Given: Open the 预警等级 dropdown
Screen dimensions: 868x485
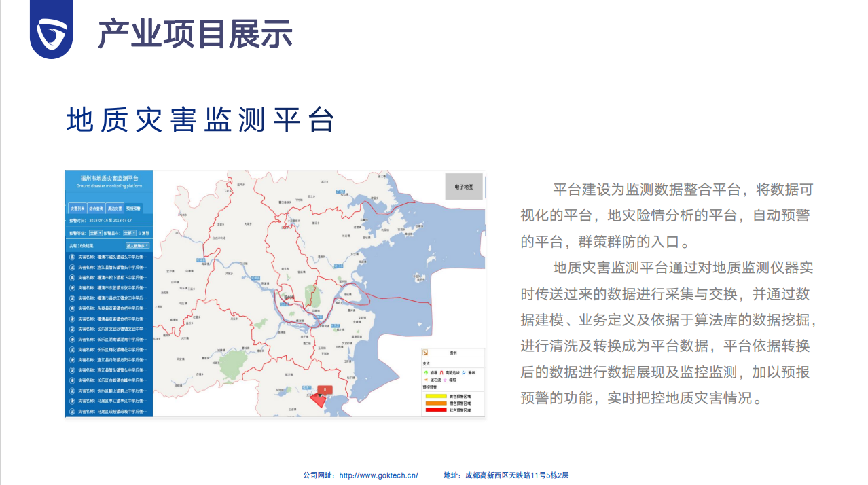Looking at the screenshot, I should tap(96, 232).
